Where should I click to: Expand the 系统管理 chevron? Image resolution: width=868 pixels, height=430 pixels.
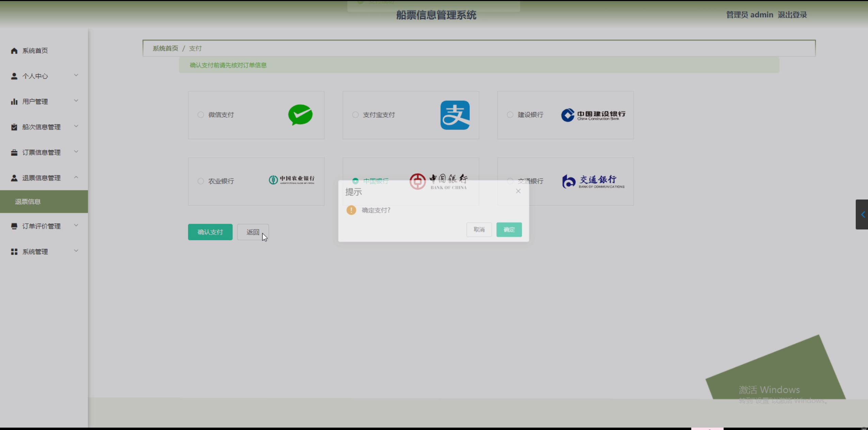click(x=76, y=251)
